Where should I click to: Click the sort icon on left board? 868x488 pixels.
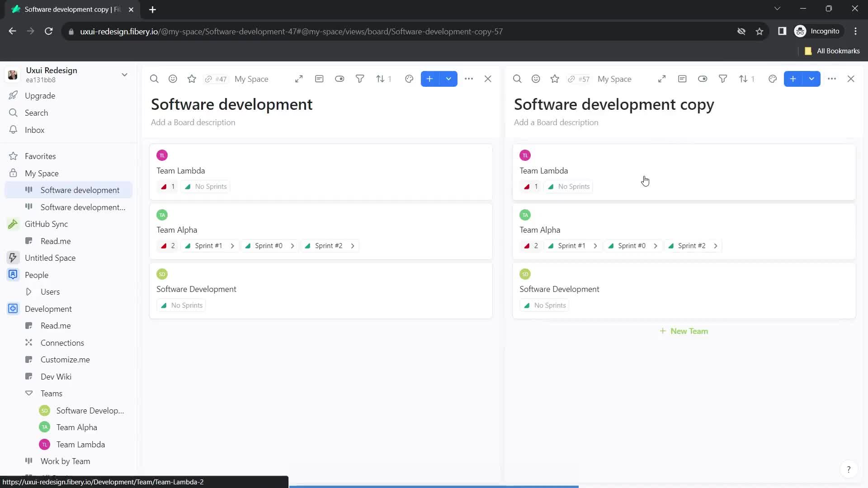(380, 78)
